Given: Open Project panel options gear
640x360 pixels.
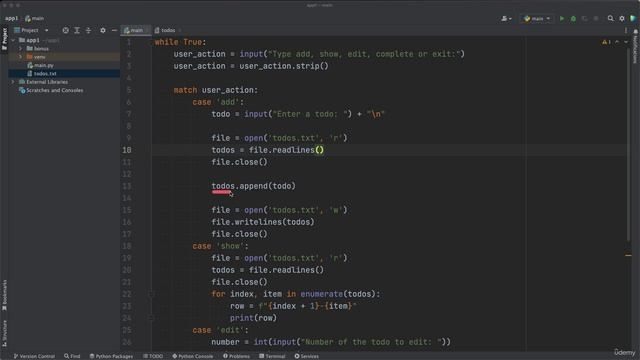Looking at the screenshot, I should (103, 30).
